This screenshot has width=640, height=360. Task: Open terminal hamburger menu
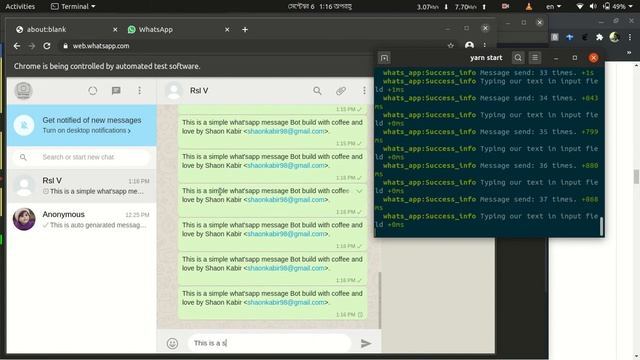[x=535, y=58]
